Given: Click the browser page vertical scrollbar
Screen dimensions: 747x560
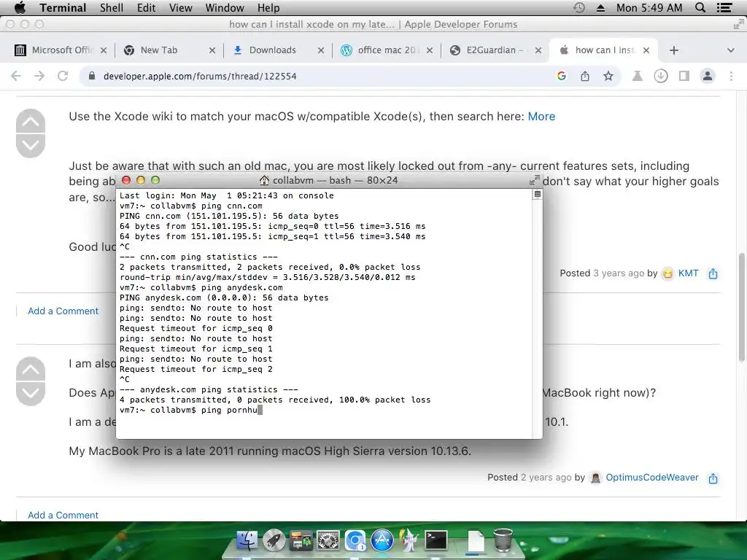Looking at the screenshot, I should (741, 307).
